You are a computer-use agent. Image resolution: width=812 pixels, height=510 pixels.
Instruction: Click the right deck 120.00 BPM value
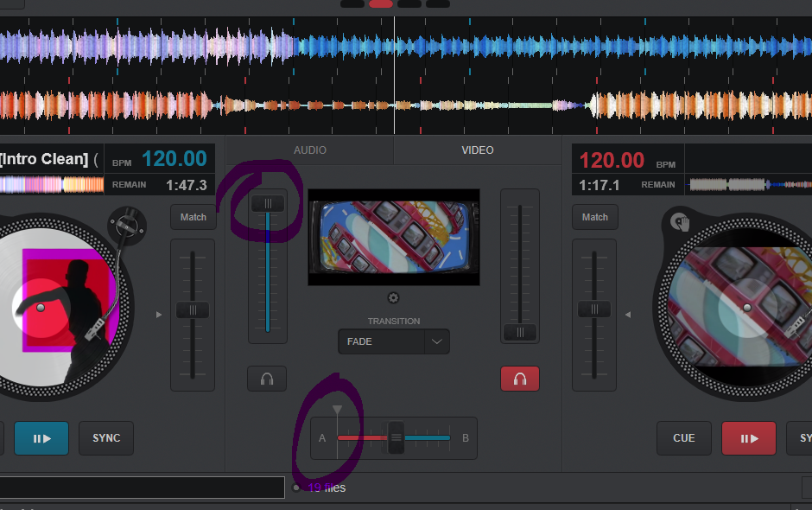click(x=612, y=160)
